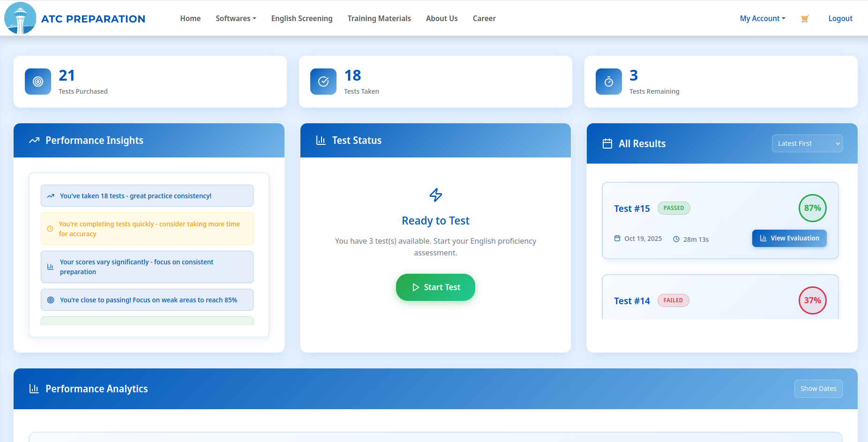
Task: Navigate to the Career page
Action: [484, 18]
